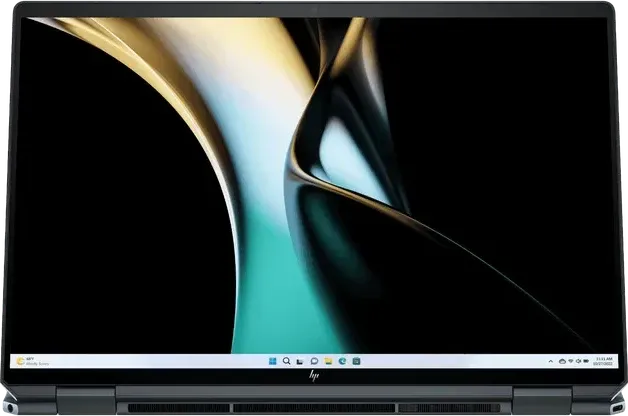Click the OneDrive cloud tray icon
Viewport: 628px width, 416px height.
[563, 360]
